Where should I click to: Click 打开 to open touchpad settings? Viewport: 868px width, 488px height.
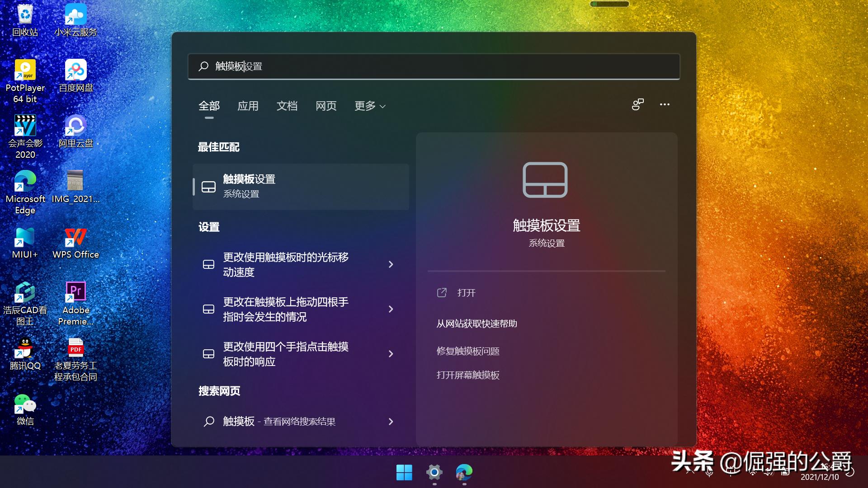tap(466, 292)
